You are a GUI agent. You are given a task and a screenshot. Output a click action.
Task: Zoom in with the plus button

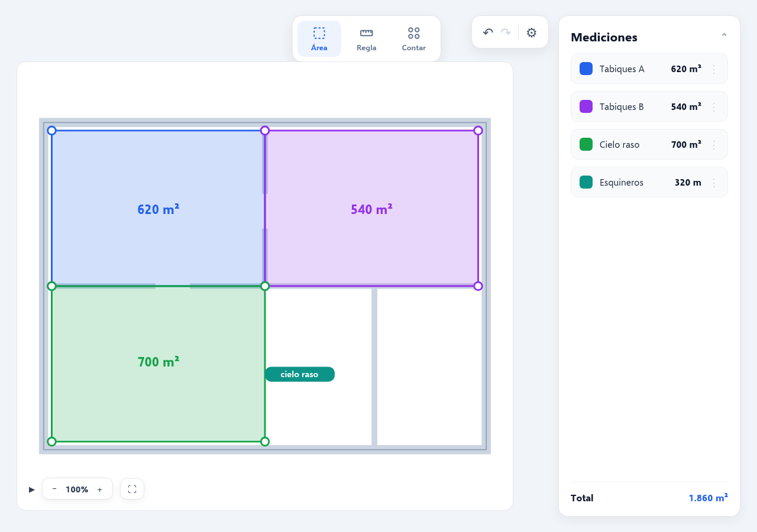click(x=99, y=489)
